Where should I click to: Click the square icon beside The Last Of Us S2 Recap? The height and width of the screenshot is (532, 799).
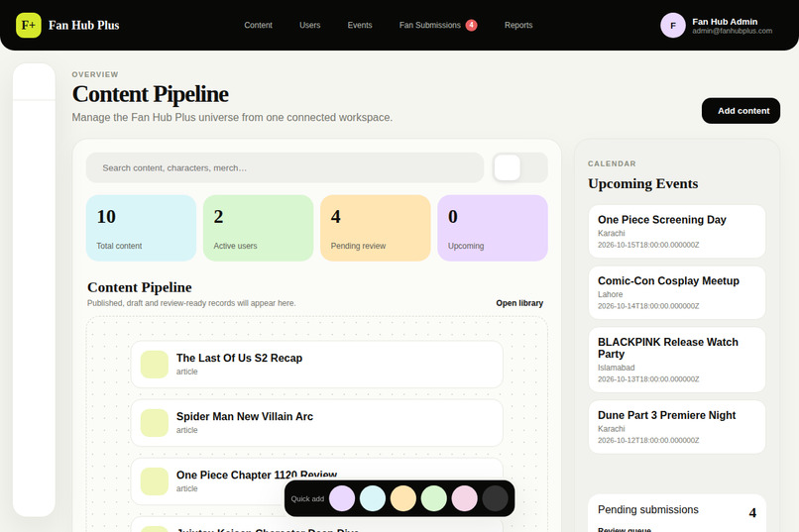point(155,365)
